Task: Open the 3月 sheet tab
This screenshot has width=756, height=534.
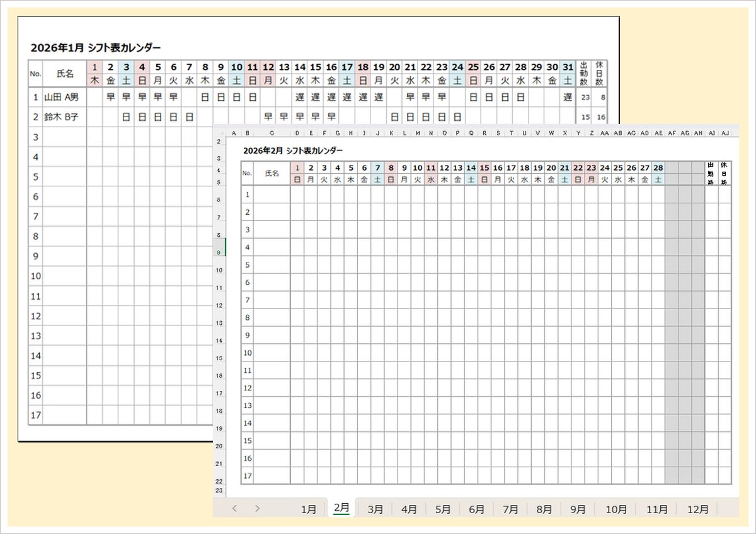Action: click(375, 508)
